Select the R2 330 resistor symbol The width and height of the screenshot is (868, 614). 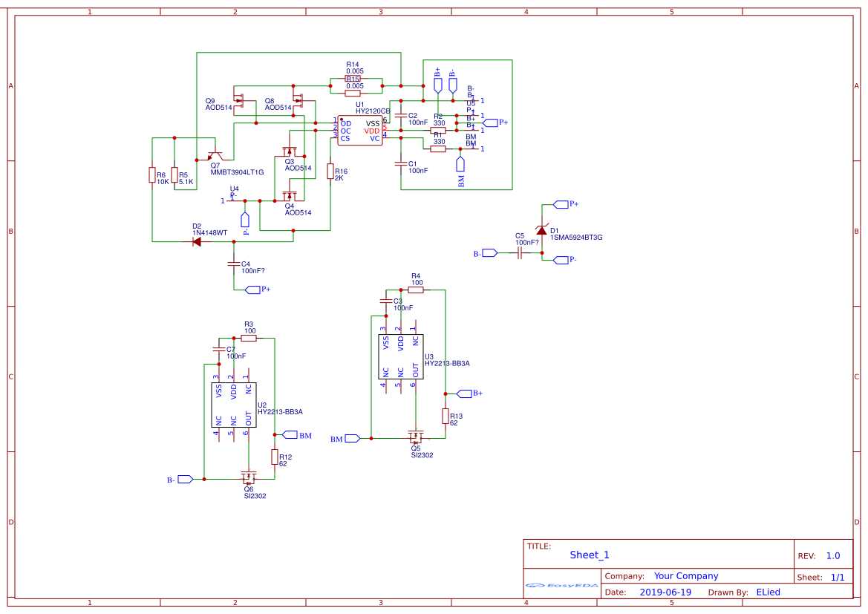coord(438,131)
